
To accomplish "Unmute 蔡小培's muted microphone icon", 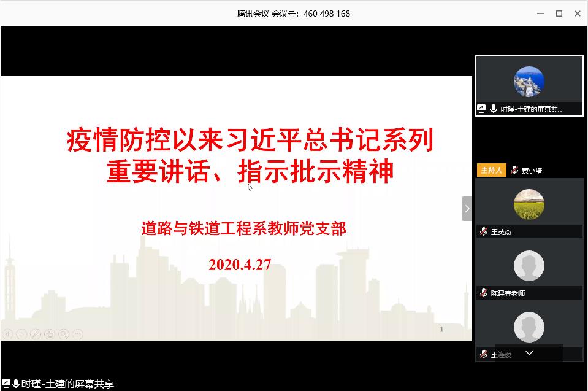I will [514, 170].
